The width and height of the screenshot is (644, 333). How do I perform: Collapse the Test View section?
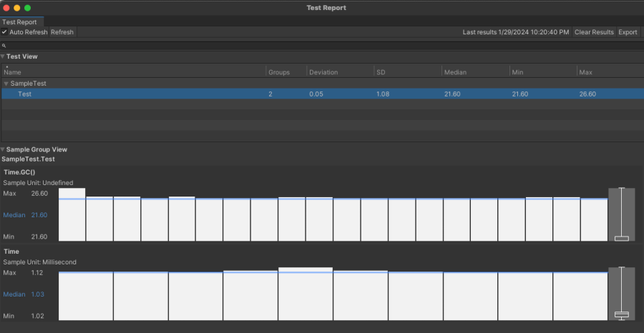tap(3, 56)
